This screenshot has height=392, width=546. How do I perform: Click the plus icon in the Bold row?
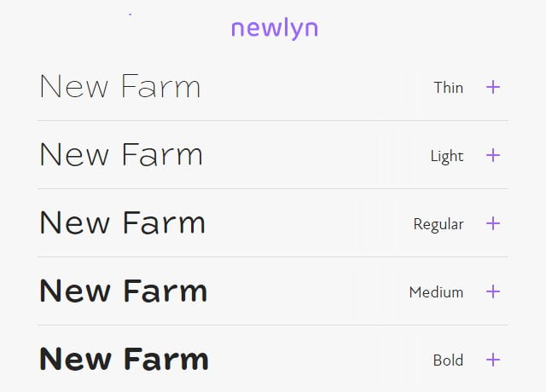[x=492, y=360]
